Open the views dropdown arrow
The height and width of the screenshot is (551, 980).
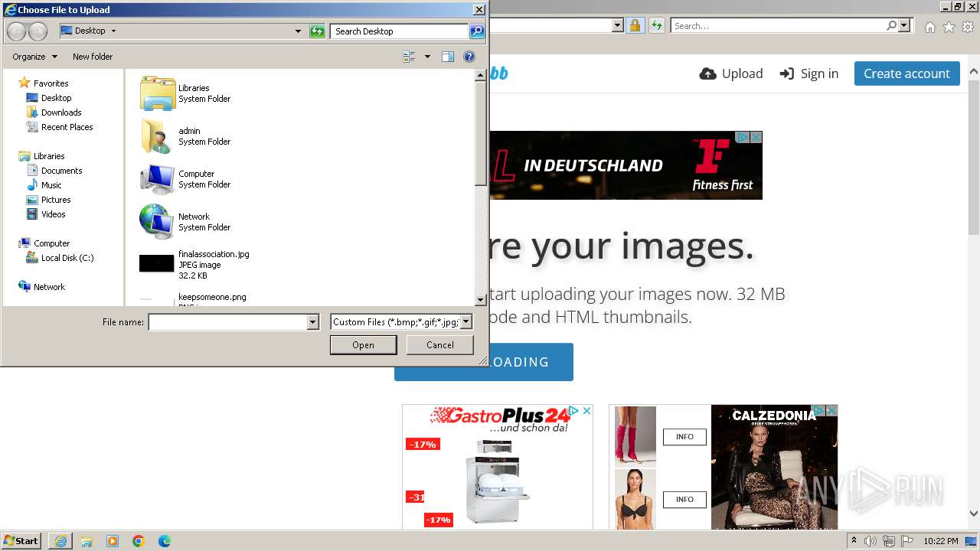point(427,57)
